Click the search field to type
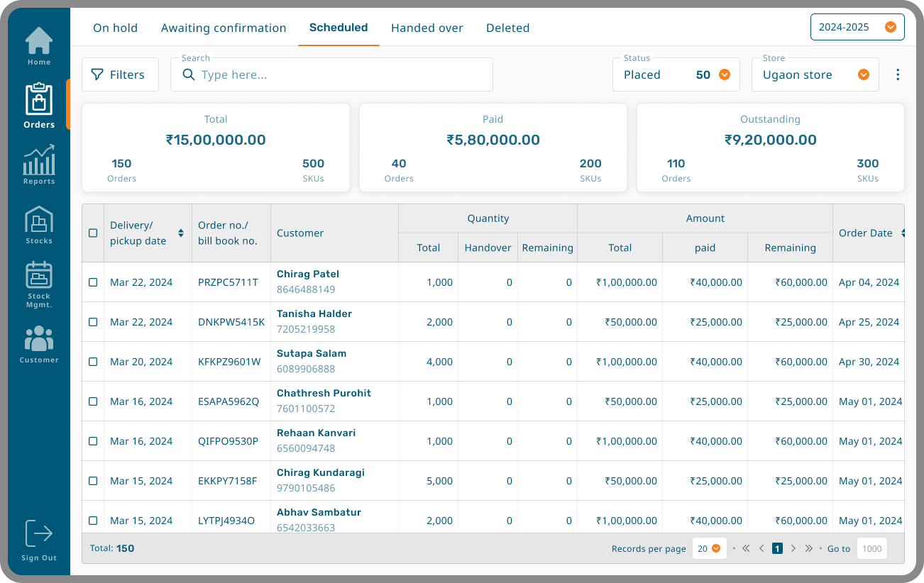This screenshot has width=924, height=583. tap(341, 74)
